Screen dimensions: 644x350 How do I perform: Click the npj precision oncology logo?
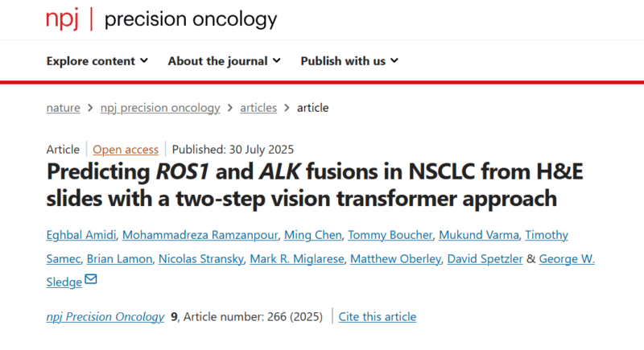pos(162,19)
